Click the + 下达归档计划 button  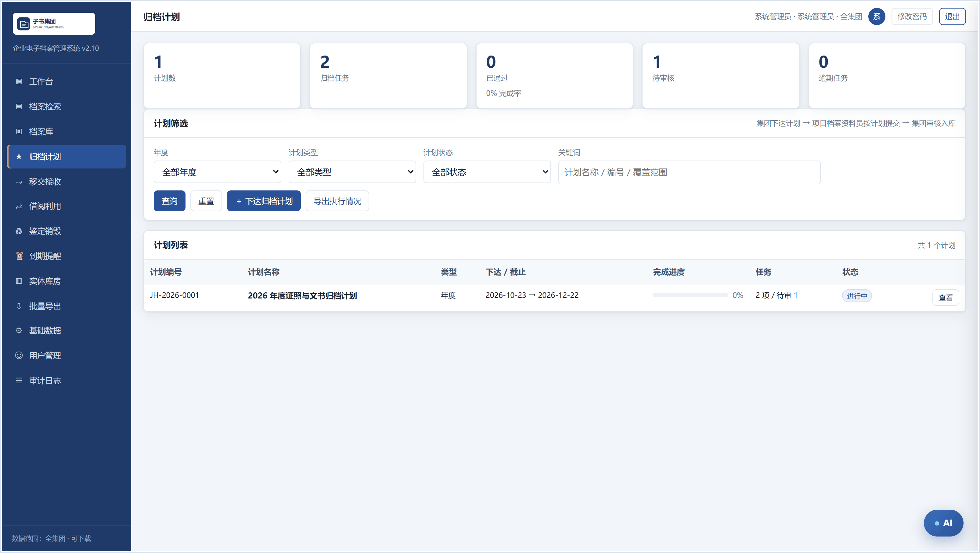[264, 201]
